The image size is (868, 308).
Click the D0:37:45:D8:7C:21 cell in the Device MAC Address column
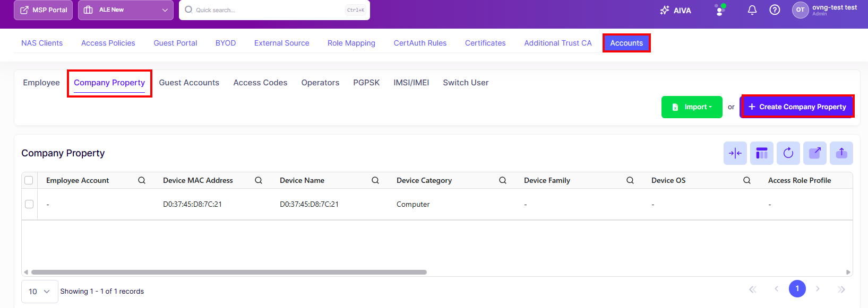192,204
